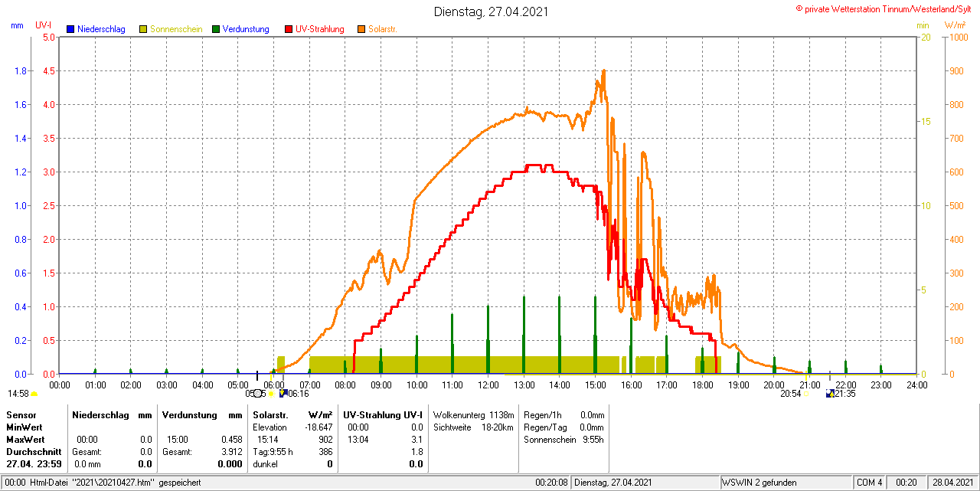Click the 28.04.2021 status bar date
The width and height of the screenshot is (980, 491).
coord(952,483)
